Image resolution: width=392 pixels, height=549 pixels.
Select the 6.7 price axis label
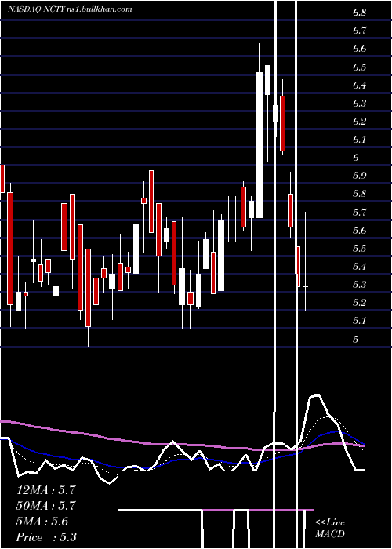pyautogui.click(x=359, y=31)
